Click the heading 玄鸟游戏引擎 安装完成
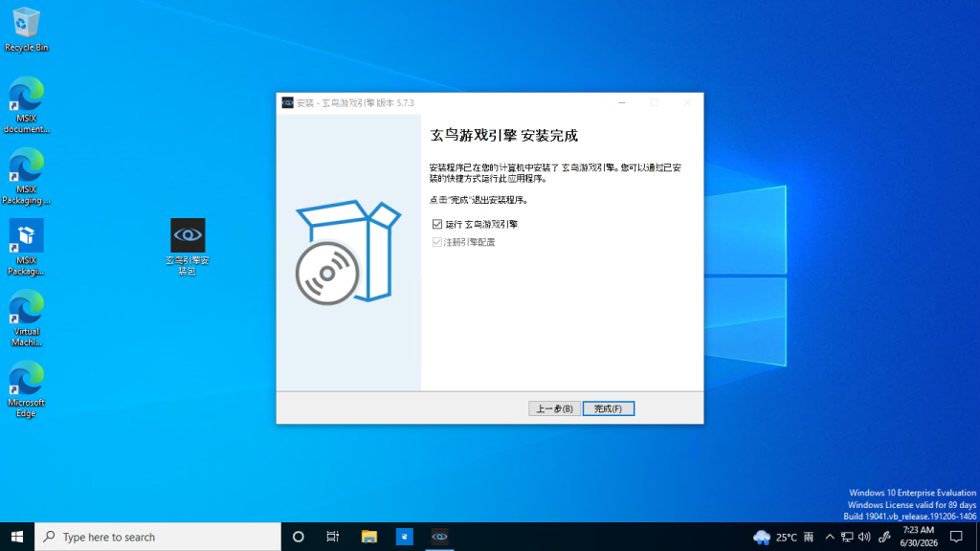Viewport: 980px width, 551px height. (503, 136)
